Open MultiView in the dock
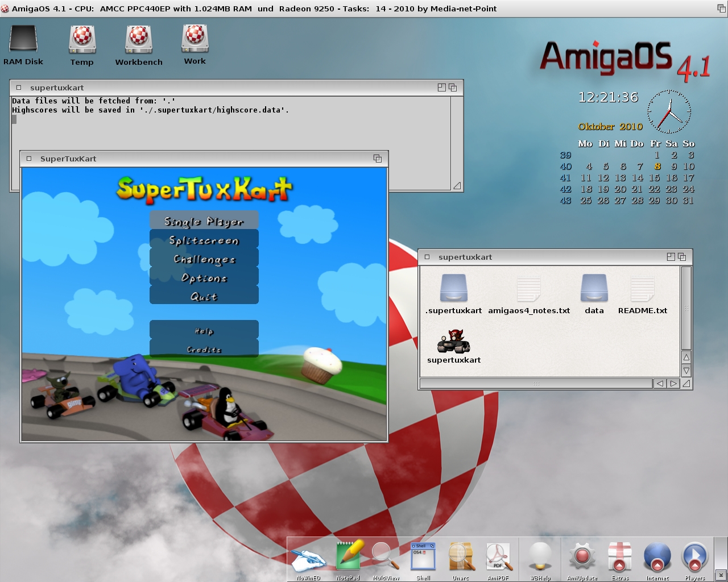Screen dimensions: 728x582 pos(386,560)
